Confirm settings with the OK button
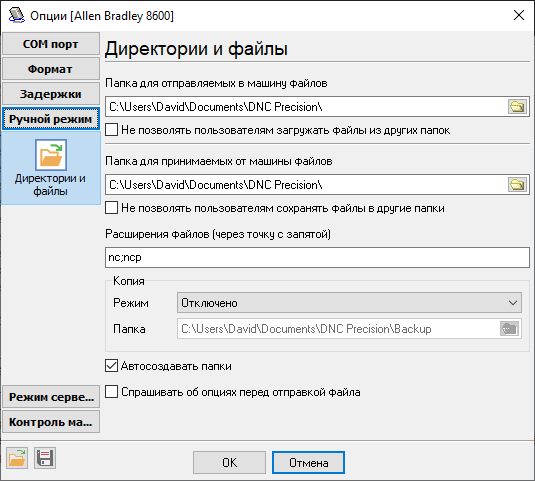The width and height of the screenshot is (535, 481). coord(229,463)
